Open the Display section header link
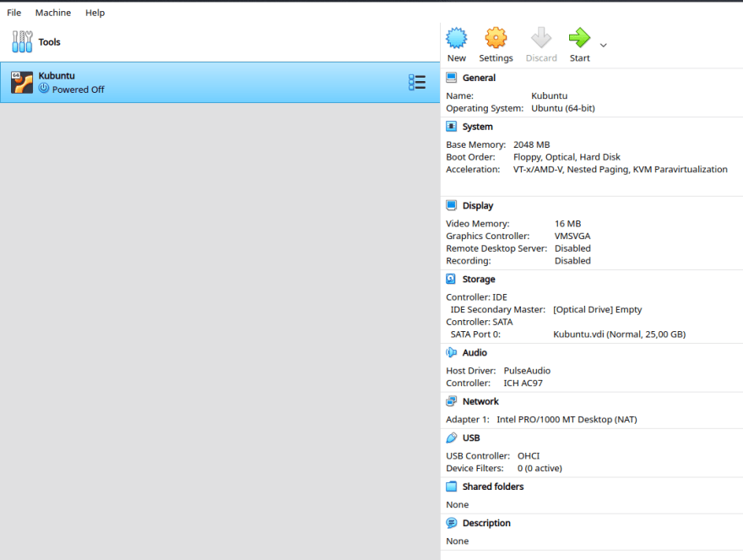Screen dimensions: 743x560 coord(478,206)
